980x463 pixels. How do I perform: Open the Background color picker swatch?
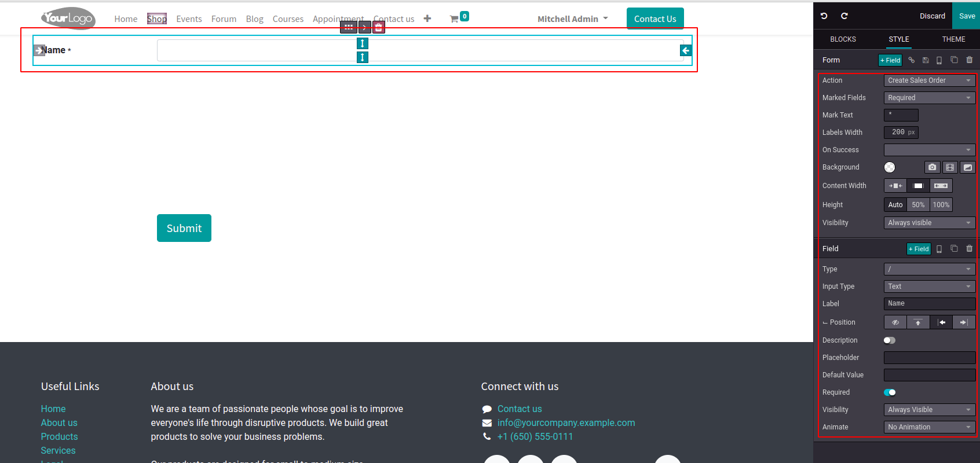coord(890,167)
